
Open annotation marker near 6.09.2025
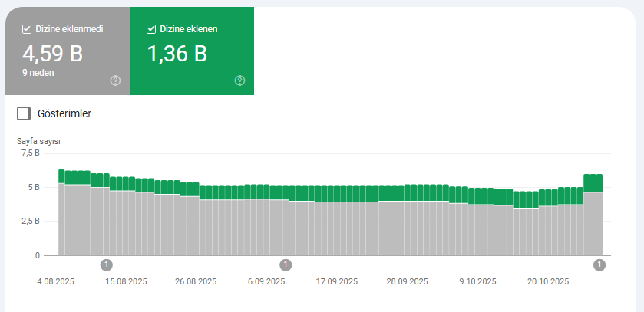(286, 265)
